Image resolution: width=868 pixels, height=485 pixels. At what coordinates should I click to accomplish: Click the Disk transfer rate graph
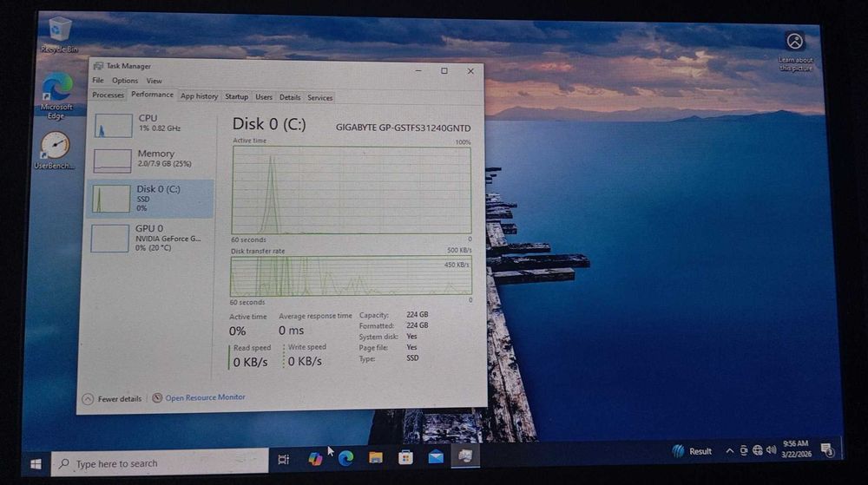351,276
